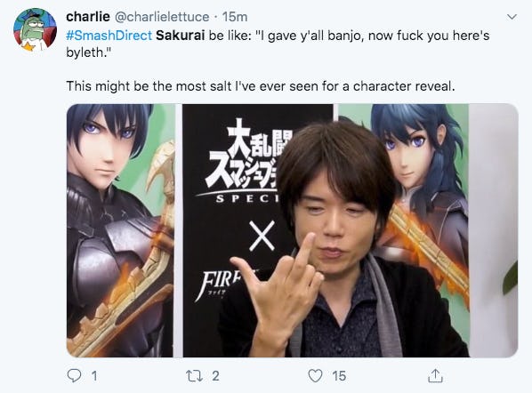The height and width of the screenshot is (393, 532).
Task: Retweet this tweet via the arrows icon
Action: 194,376
